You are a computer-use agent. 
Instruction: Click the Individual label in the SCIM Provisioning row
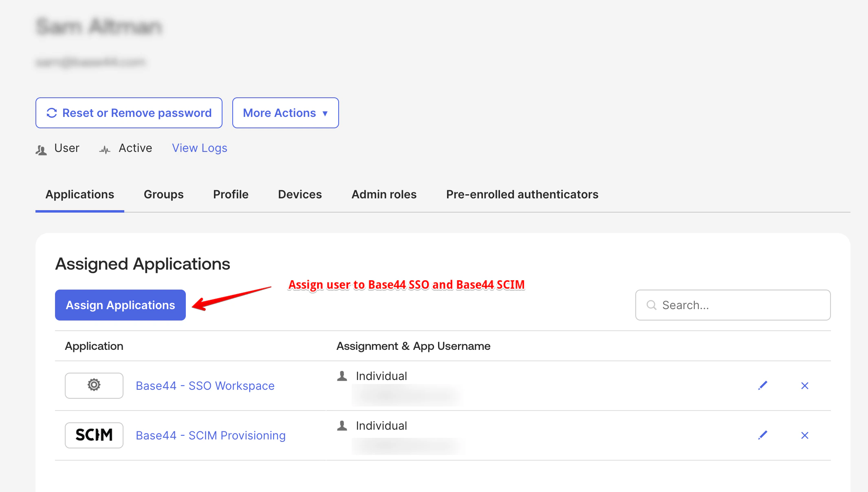381,426
